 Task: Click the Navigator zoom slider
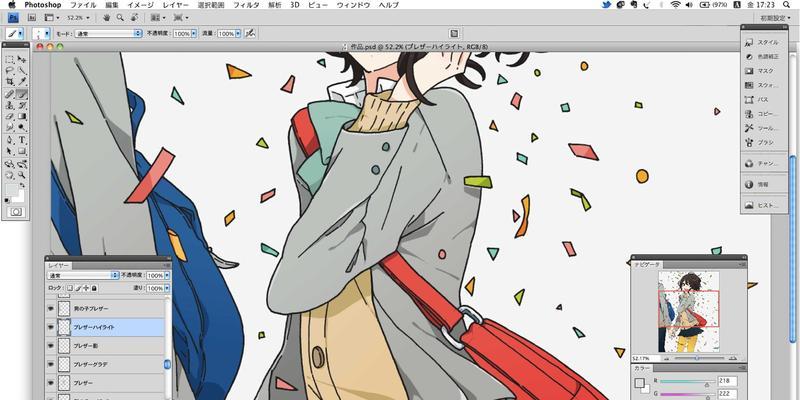[x=699, y=358]
